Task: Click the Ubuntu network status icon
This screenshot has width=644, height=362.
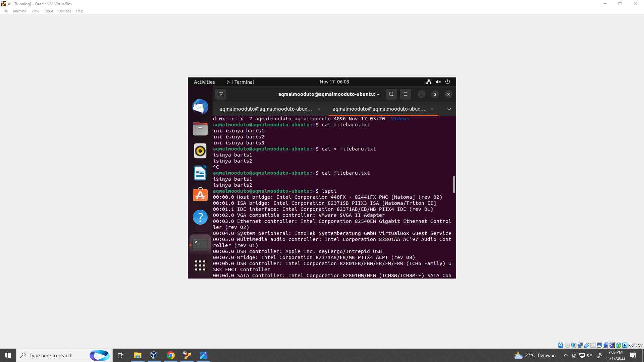Action: coord(429,82)
